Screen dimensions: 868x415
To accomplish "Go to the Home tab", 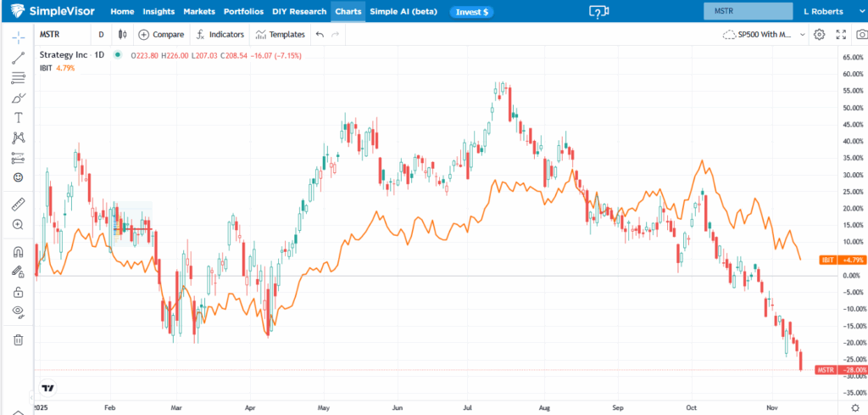I will [x=123, y=11].
